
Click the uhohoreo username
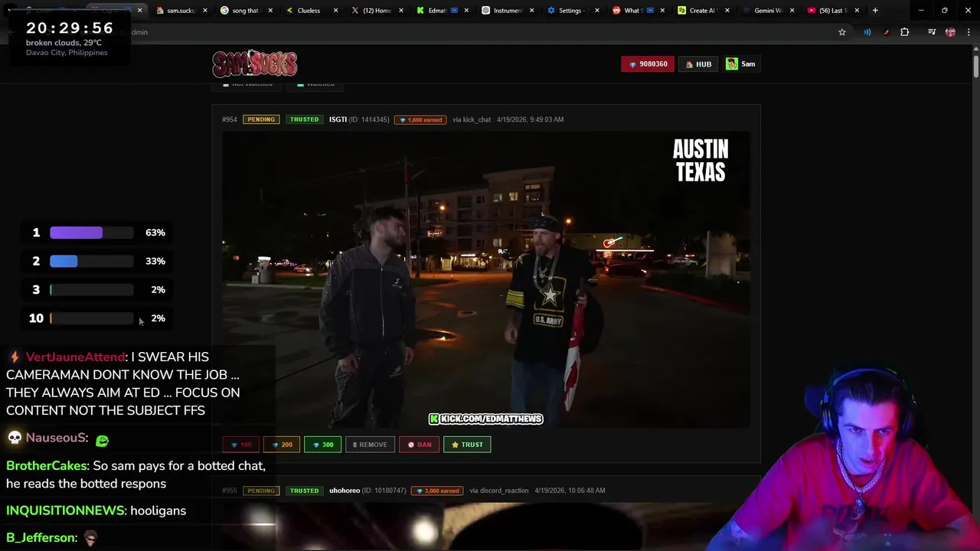(x=345, y=491)
